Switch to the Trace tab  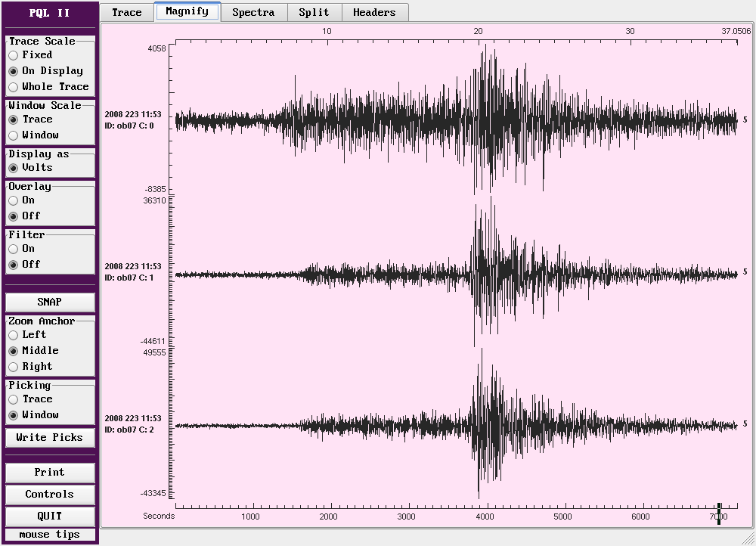pos(126,12)
